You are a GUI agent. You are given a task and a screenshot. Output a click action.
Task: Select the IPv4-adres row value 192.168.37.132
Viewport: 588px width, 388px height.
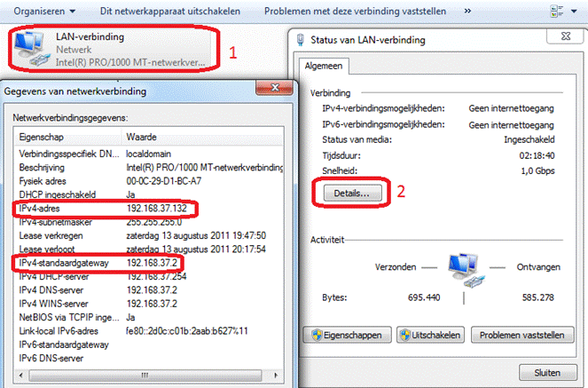(157, 209)
